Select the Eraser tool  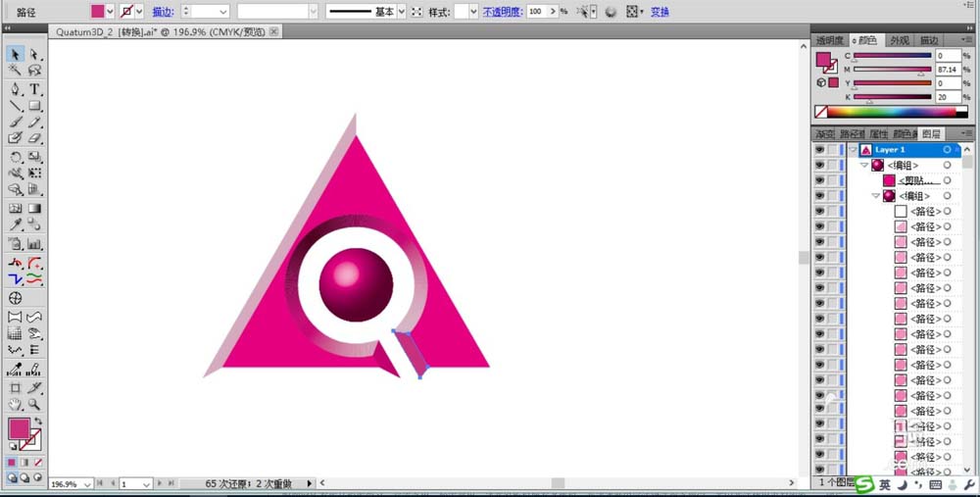point(34,138)
